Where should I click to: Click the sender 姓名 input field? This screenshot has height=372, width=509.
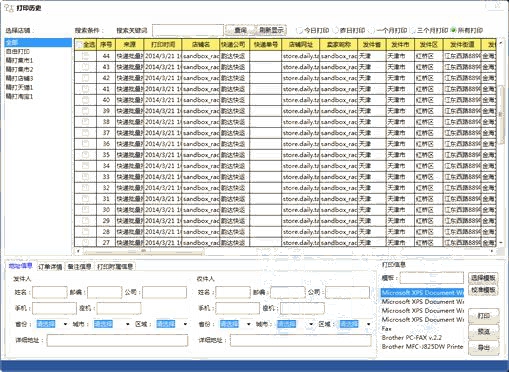coord(50,292)
